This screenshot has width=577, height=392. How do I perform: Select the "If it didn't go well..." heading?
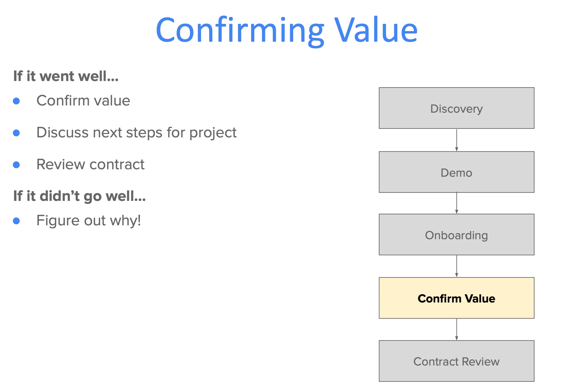(80, 196)
